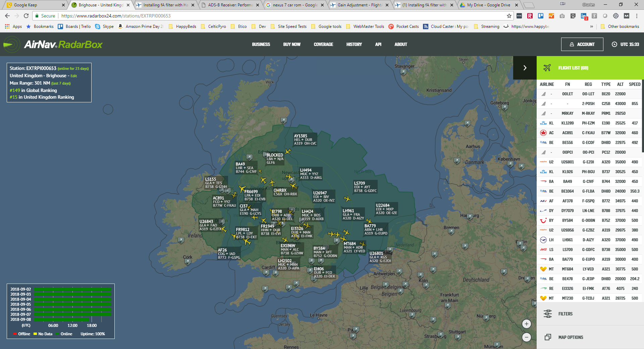Reload the current page
Image resolution: width=644 pixels, height=349 pixels.
click(26, 16)
